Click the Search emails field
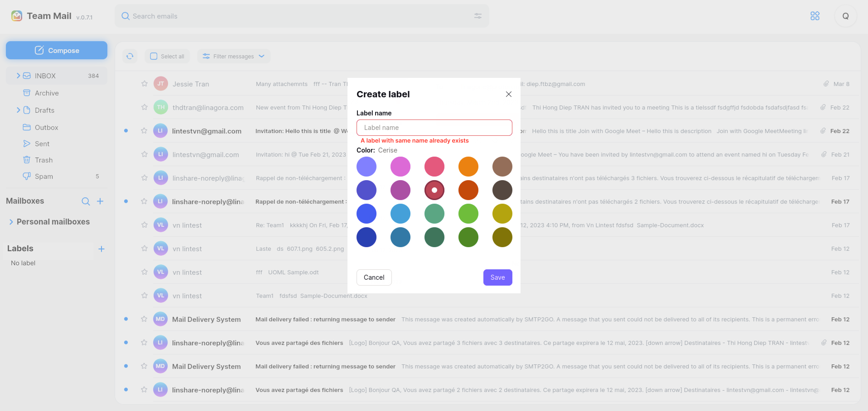This screenshot has height=411, width=868. click(301, 16)
